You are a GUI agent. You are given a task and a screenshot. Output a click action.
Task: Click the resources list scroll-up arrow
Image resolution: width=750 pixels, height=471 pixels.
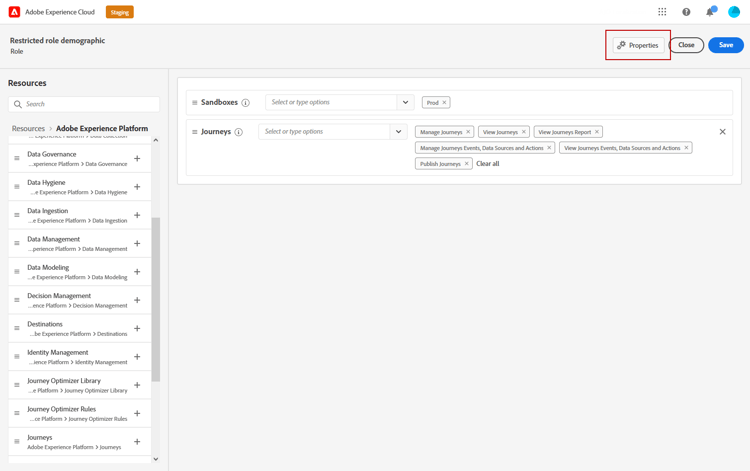(x=155, y=141)
